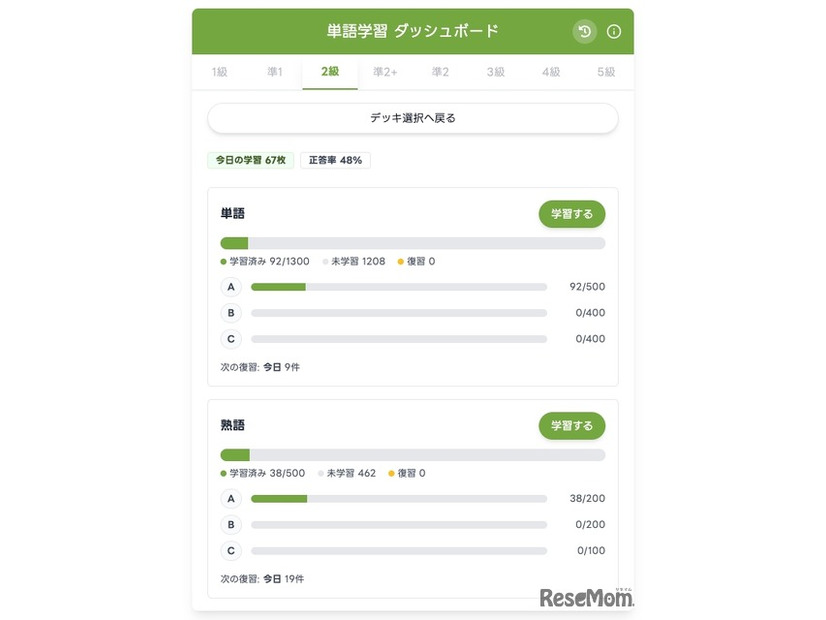
Task: Select the 4級 level tab
Action: pyautogui.click(x=549, y=72)
